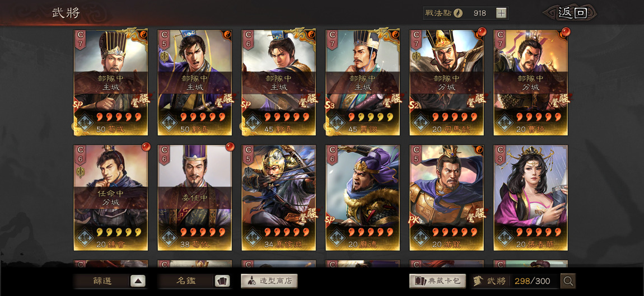Click the 武將 298/300 counter
644x296 pixels.
click(515, 281)
